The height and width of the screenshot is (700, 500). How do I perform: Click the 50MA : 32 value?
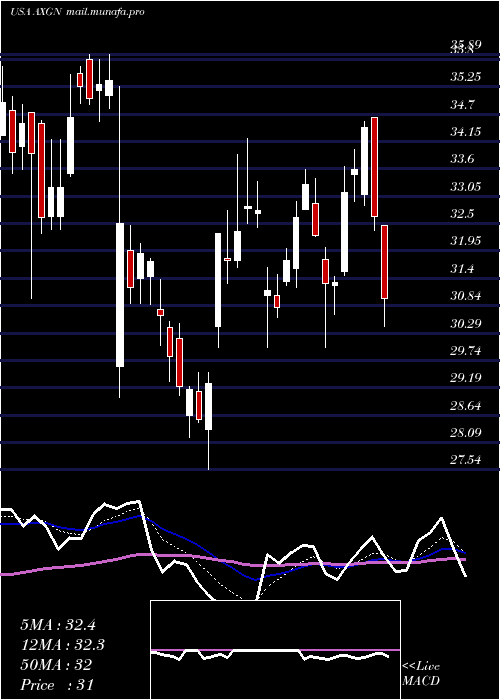[x=56, y=665]
